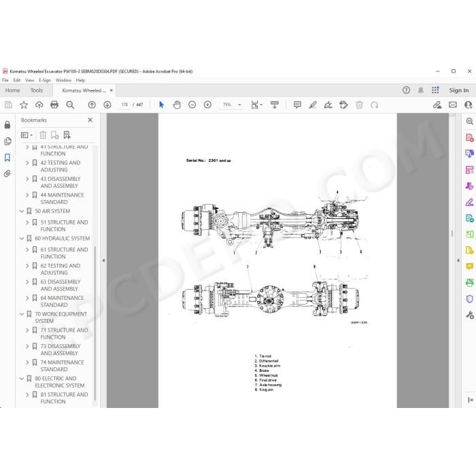Click the share with others icon
476x476 pixels.
pos(468,105)
